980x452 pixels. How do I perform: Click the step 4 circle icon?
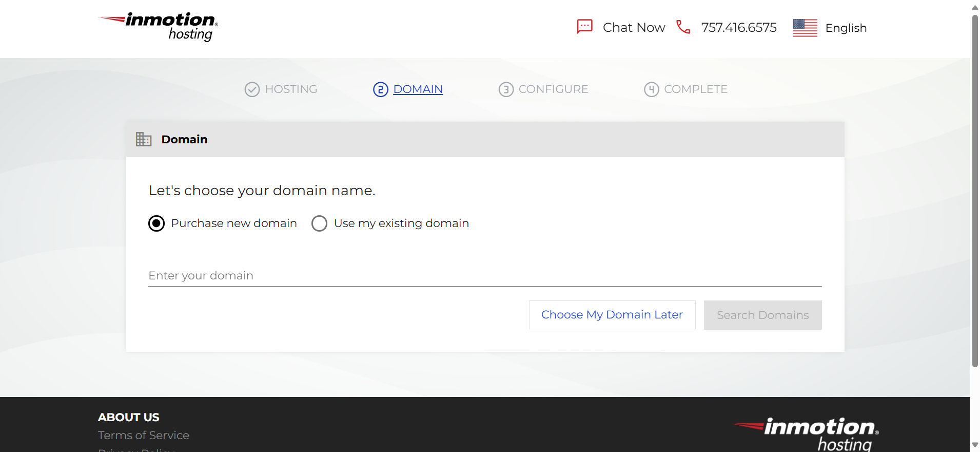651,89
